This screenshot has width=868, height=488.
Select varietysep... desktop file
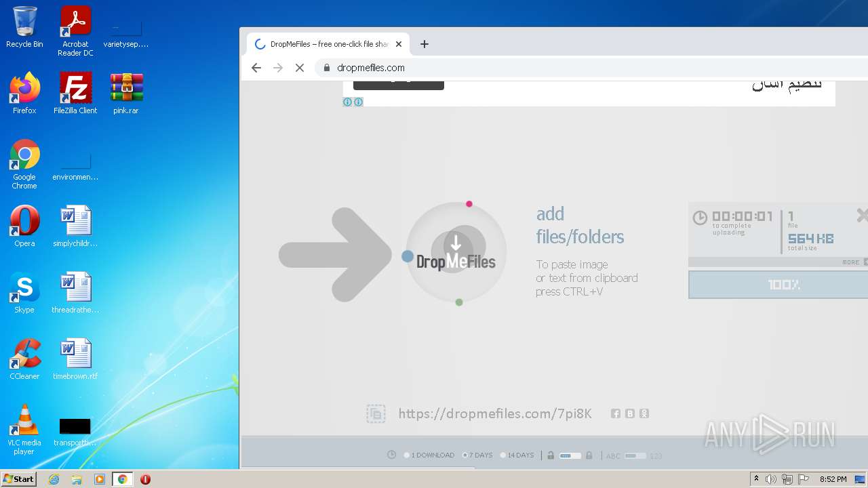(x=126, y=33)
